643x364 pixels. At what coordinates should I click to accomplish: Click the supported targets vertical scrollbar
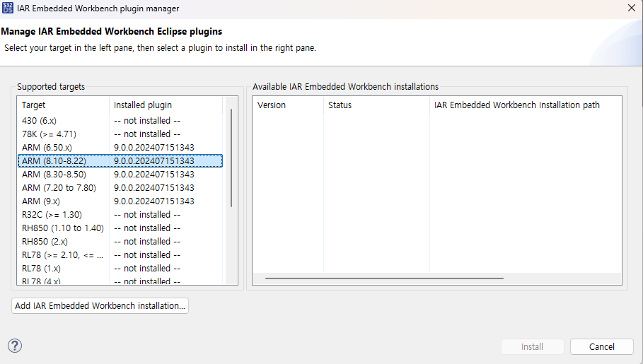[x=231, y=158]
